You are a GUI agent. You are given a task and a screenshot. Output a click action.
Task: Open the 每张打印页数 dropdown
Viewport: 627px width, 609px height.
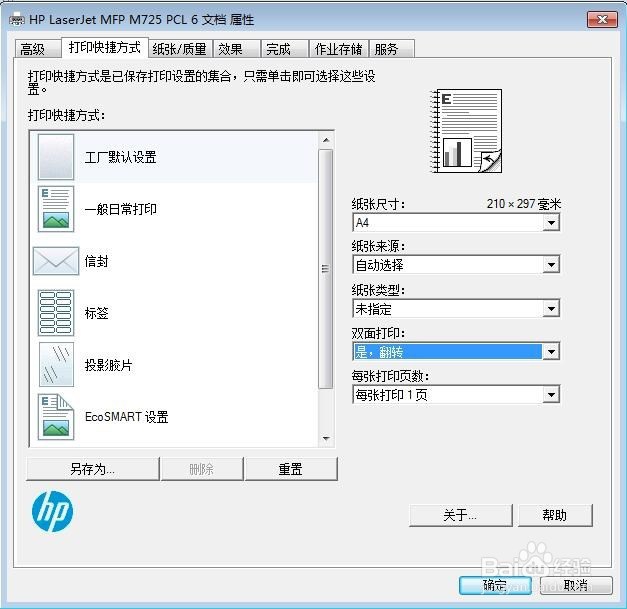[456, 395]
